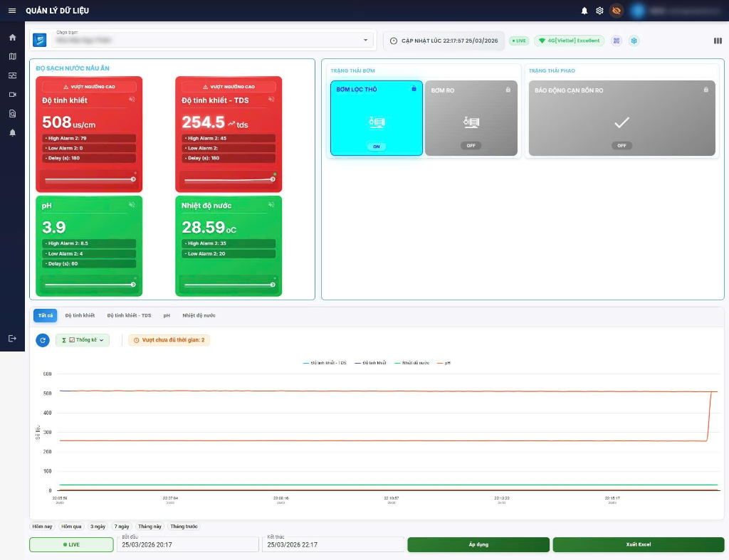The height and width of the screenshot is (560, 729).
Task: Click the blue refresh chart button
Action: (x=43, y=340)
